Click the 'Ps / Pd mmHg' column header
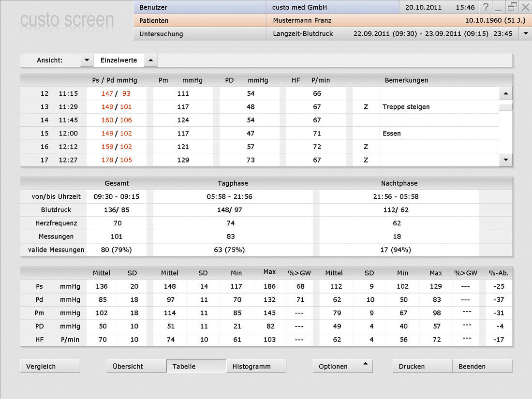Screen dimensions: 532x399 (x=115, y=80)
